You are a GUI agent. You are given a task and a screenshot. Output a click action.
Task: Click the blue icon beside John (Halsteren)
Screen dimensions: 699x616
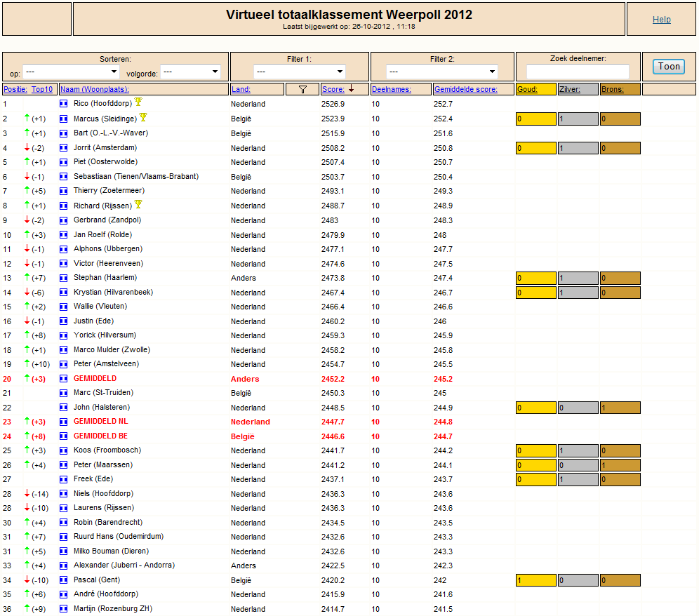tap(64, 408)
